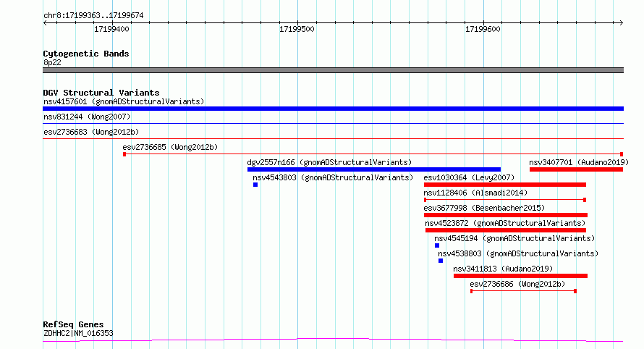The width and height of the screenshot is (644, 349).
Task: Open the esv1030364 (Levy2007) label
Action: (469, 177)
